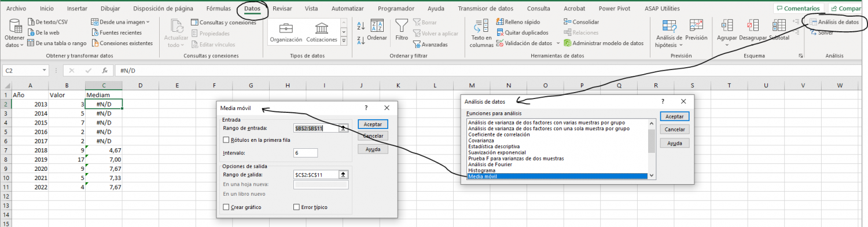Click Cancelar in Análisis de datos dialog

click(x=674, y=130)
